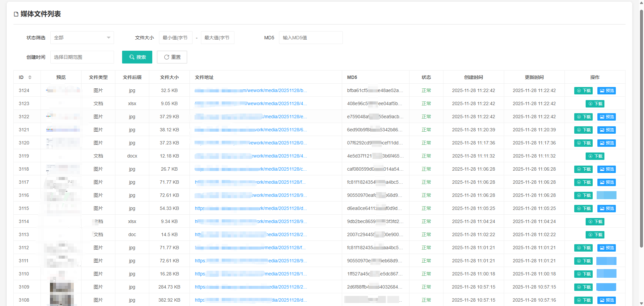Open the creation date range picker

tap(82, 57)
